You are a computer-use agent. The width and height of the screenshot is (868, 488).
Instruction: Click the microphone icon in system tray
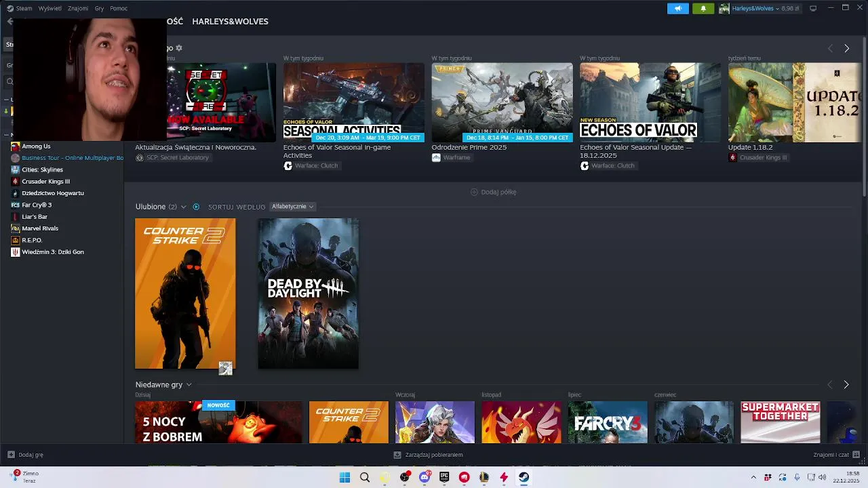pos(797,477)
